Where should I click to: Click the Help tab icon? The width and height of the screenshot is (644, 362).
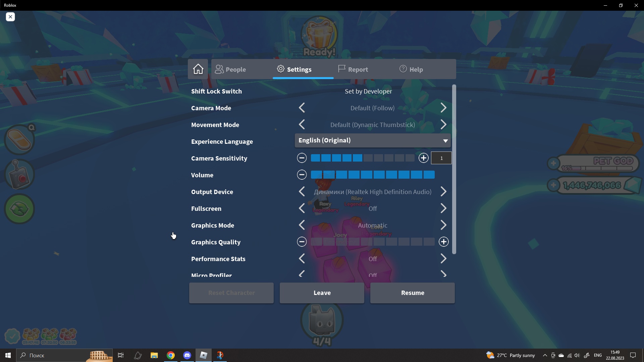pyautogui.click(x=402, y=69)
